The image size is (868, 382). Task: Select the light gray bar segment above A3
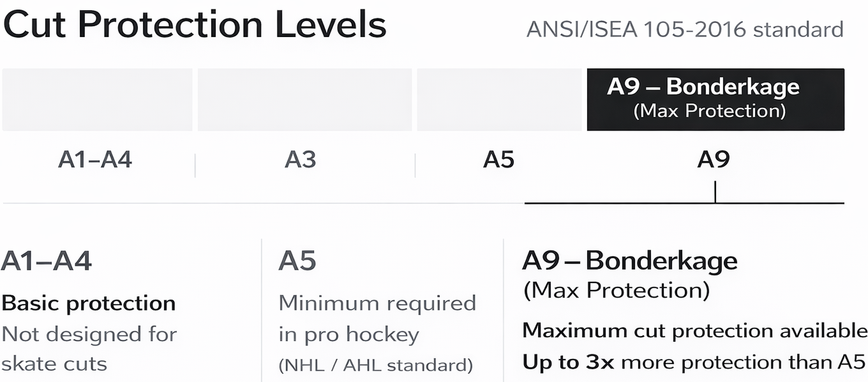304,99
